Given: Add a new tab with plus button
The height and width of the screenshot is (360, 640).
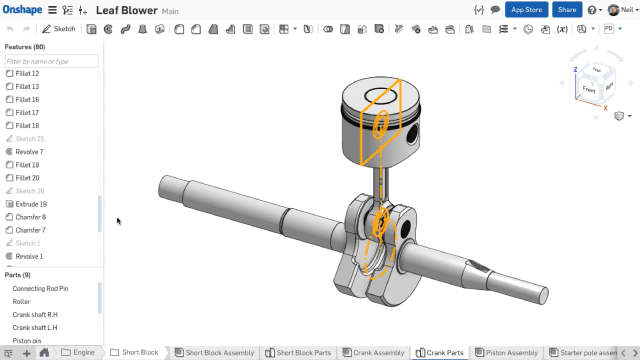Looking at the screenshot, I should pyautogui.click(x=27, y=353).
